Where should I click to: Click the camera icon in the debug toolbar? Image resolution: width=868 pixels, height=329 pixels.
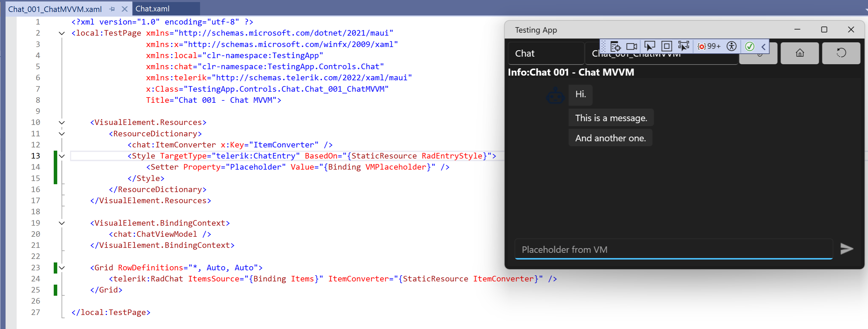(632, 46)
